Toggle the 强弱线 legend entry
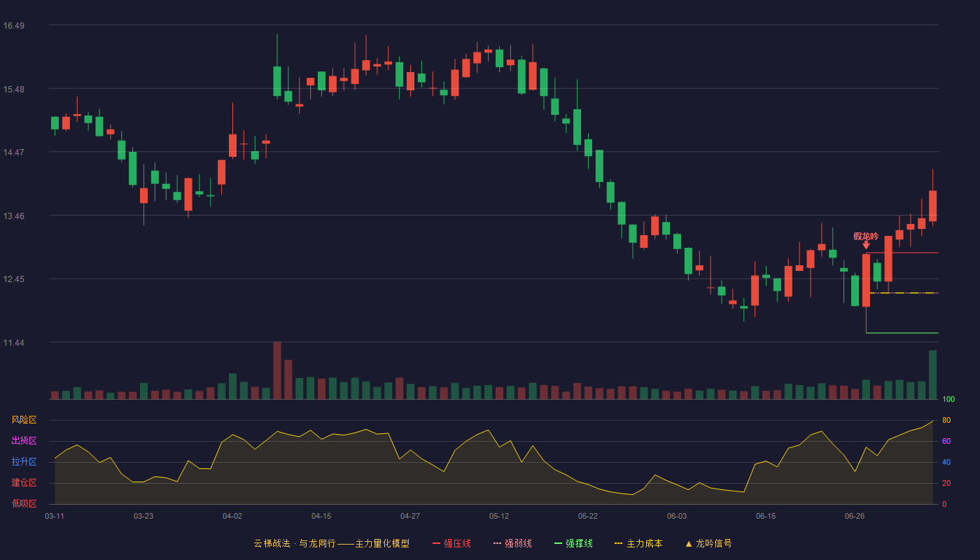980x560 pixels. pos(512,543)
